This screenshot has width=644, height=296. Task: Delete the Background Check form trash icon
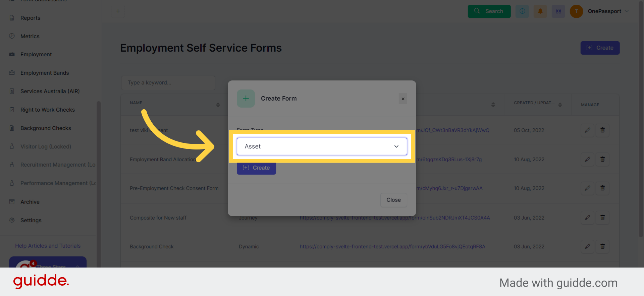(x=603, y=246)
